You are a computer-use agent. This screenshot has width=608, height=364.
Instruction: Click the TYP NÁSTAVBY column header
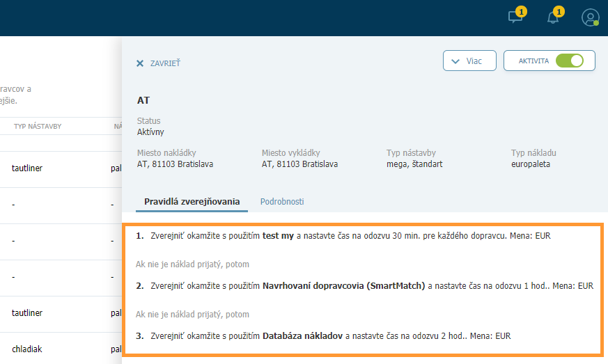pos(38,127)
